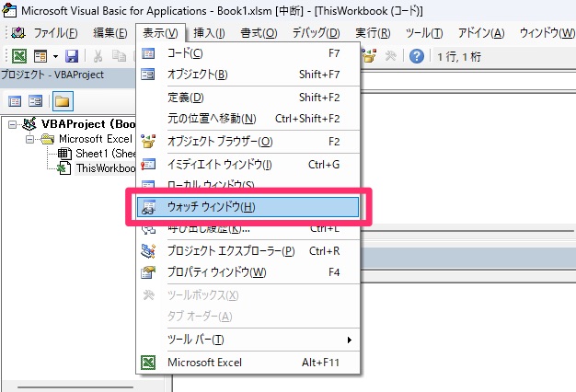Open the 編集(E) menu
576x392 pixels.
pyautogui.click(x=110, y=33)
